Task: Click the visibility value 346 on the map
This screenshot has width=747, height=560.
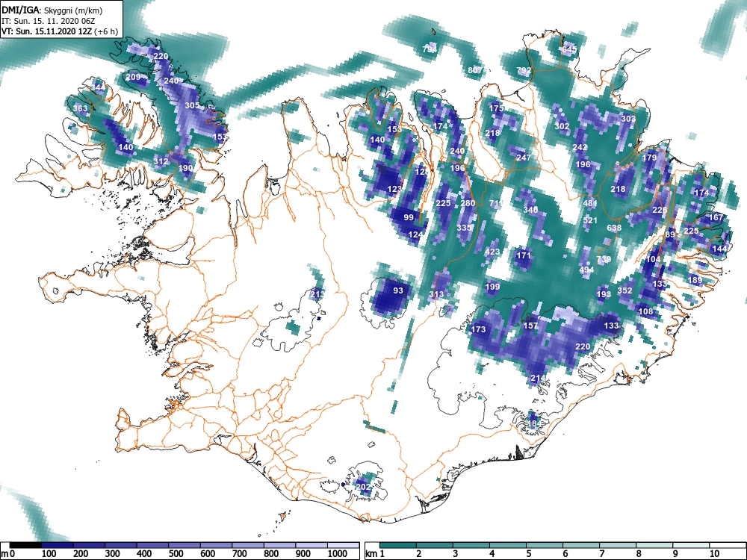Action: point(530,210)
